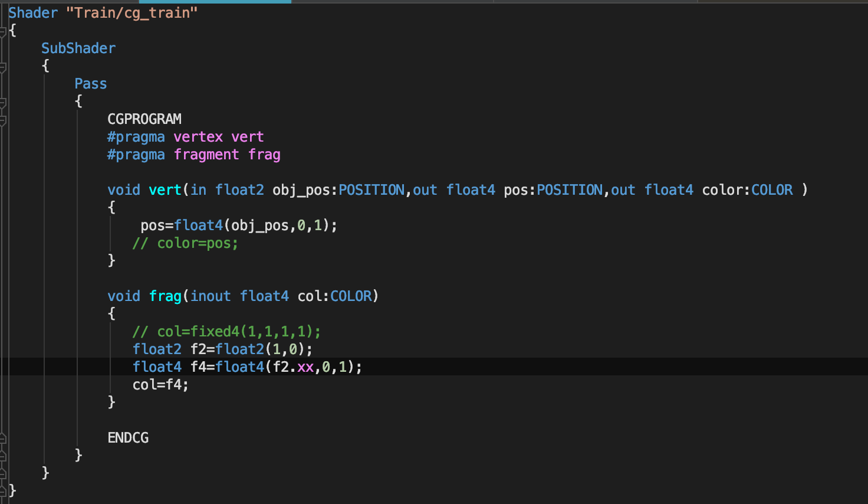Place cursor on the SubShader keyword

tap(78, 48)
